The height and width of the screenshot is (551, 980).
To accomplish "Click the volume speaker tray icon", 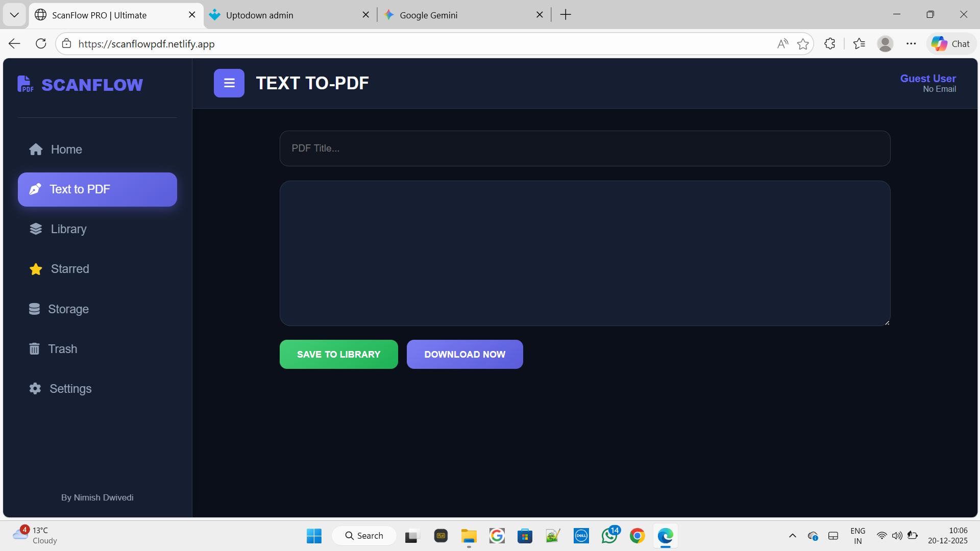I will (x=897, y=536).
